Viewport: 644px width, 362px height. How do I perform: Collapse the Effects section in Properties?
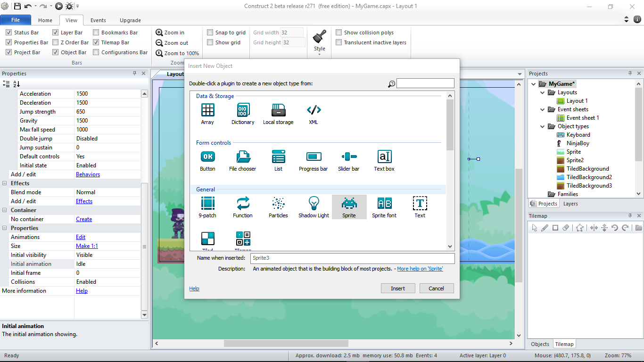(x=5, y=183)
